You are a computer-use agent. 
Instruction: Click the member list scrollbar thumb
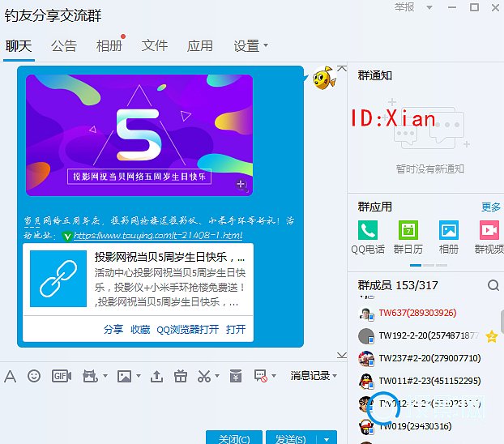pyautogui.click(x=502, y=322)
